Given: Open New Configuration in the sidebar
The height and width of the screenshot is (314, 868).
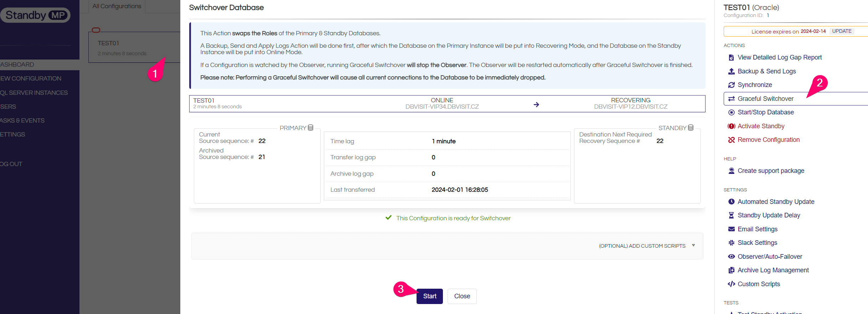Looking at the screenshot, I should [31, 78].
